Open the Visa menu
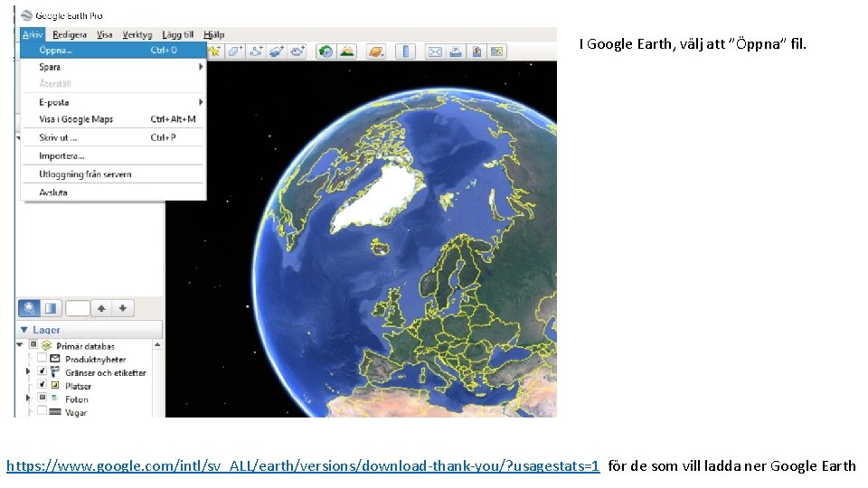The image size is (868, 488). 105,34
